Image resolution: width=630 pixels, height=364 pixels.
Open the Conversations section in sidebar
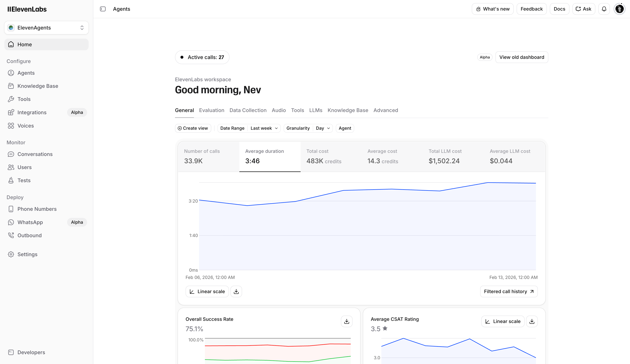35,154
